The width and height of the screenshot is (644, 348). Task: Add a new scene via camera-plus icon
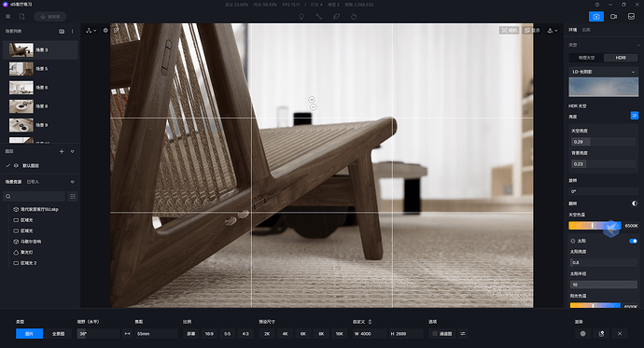[x=62, y=31]
